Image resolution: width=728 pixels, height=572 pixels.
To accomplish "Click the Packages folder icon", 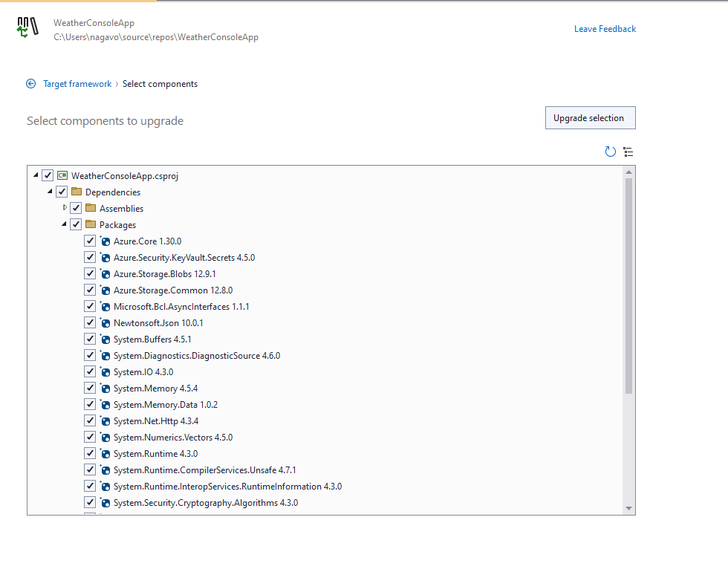I will [91, 224].
